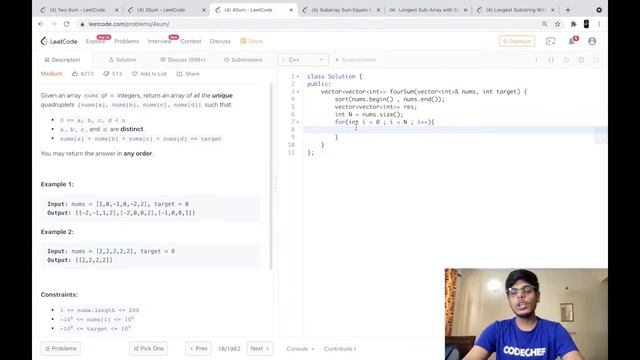Click the Premium button

(517, 41)
